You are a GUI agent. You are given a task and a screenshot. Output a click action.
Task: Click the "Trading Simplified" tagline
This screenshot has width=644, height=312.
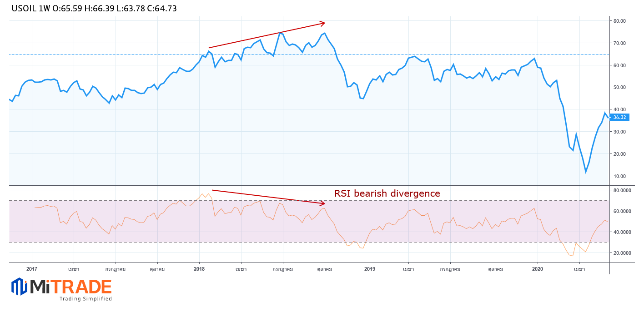86,299
